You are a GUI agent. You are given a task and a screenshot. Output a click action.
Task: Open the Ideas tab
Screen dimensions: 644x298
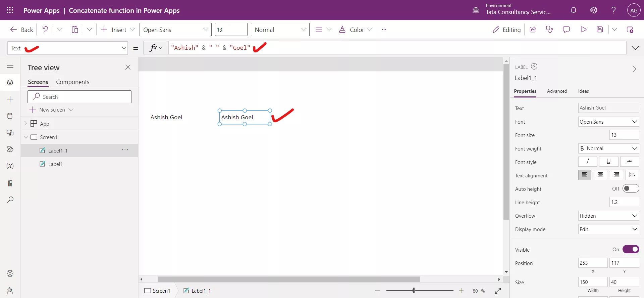pos(583,91)
